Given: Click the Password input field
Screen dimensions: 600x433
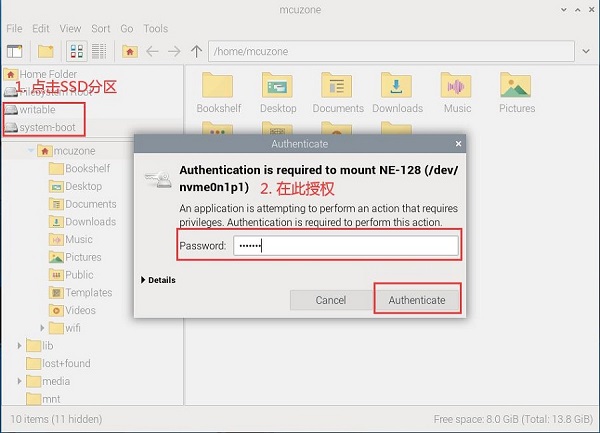Looking at the screenshot, I should point(346,246).
